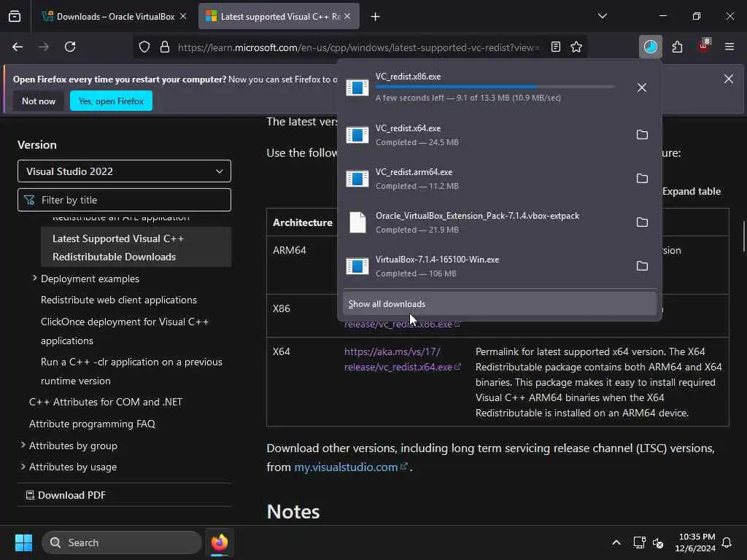Show VC_redist.x64.exe in folder
The width and height of the screenshot is (747, 560).
pos(642,135)
